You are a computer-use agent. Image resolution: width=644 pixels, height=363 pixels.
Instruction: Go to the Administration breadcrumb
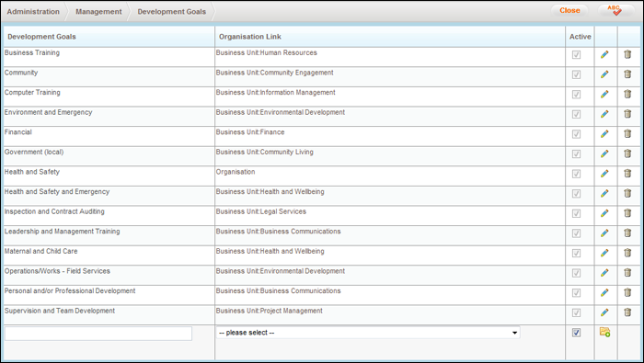pyautogui.click(x=33, y=11)
